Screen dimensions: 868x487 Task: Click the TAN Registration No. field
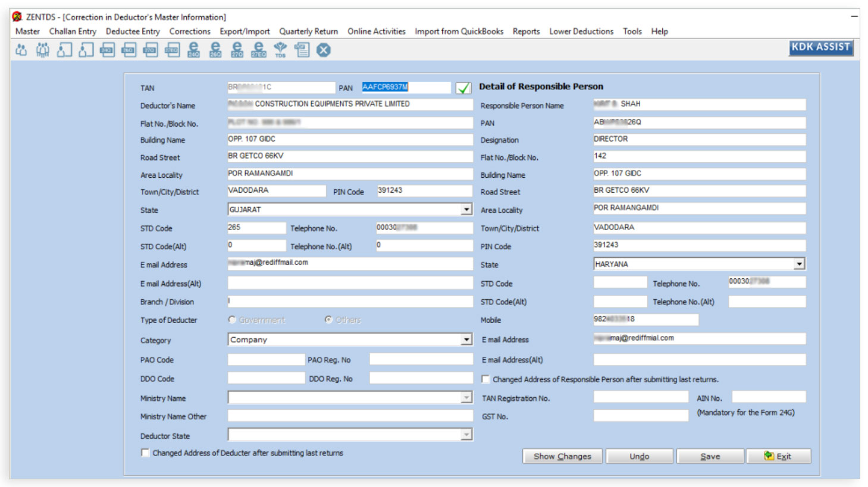pyautogui.click(x=641, y=397)
